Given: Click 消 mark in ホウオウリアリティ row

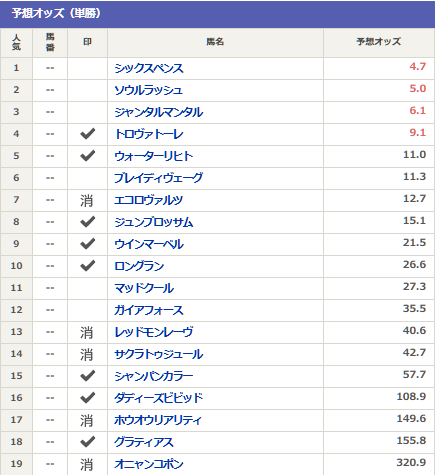Looking at the screenshot, I should 87,421.
